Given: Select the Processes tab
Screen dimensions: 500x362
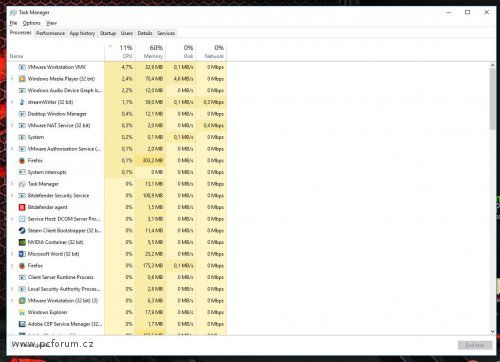Looking at the screenshot, I should pos(20,33).
